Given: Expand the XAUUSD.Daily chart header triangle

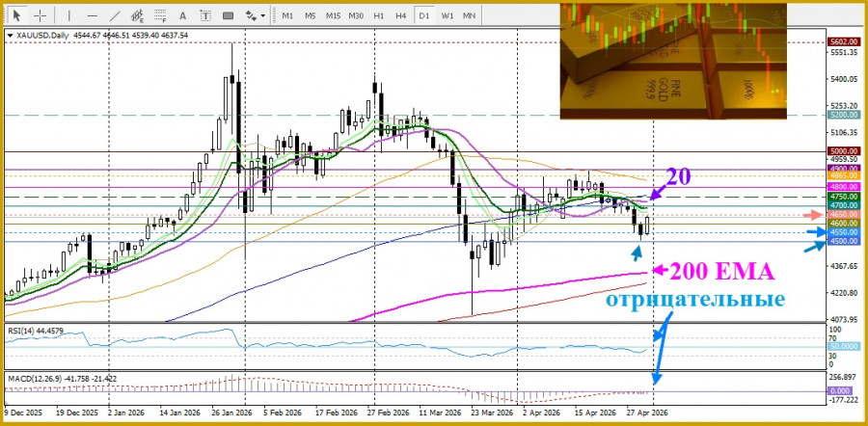Looking at the screenshot, I should [10, 35].
